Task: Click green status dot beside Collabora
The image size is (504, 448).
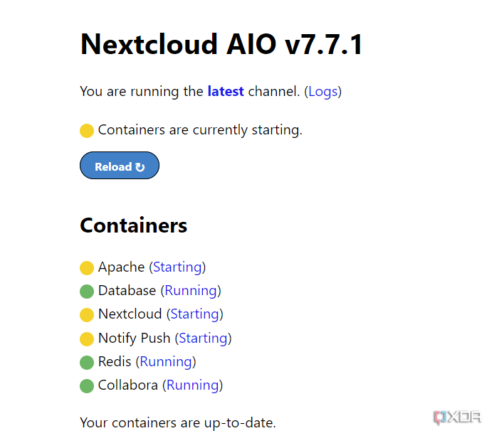Action: click(87, 386)
